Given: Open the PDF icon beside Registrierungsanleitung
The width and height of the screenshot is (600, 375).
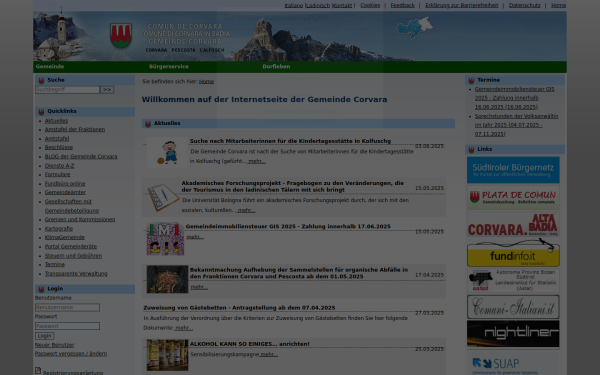Looking at the screenshot, I should pos(38,370).
